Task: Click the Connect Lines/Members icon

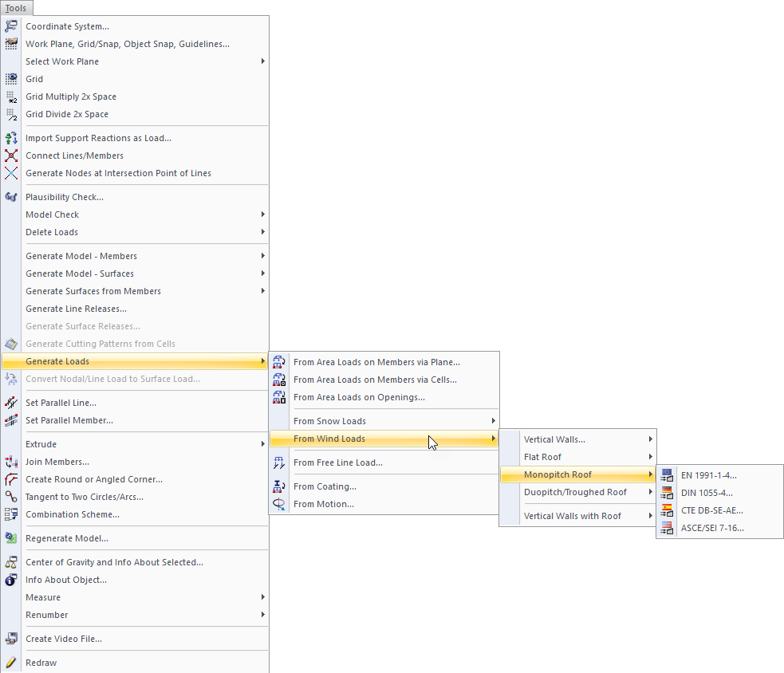Action: 11,155
